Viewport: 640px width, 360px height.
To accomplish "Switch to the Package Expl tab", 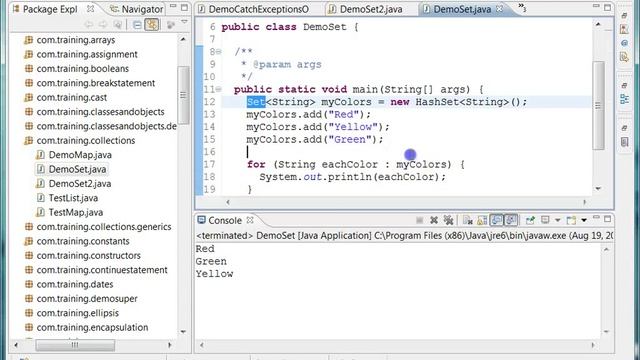I will [x=50, y=9].
